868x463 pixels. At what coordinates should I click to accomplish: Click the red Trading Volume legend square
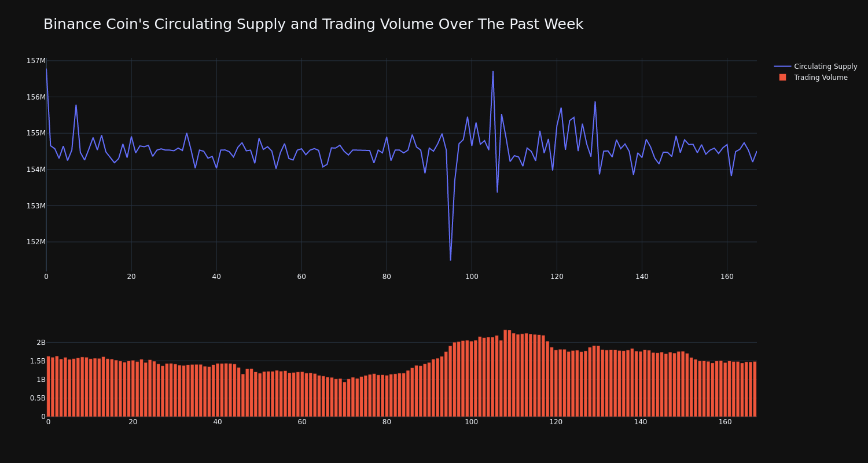coord(782,77)
